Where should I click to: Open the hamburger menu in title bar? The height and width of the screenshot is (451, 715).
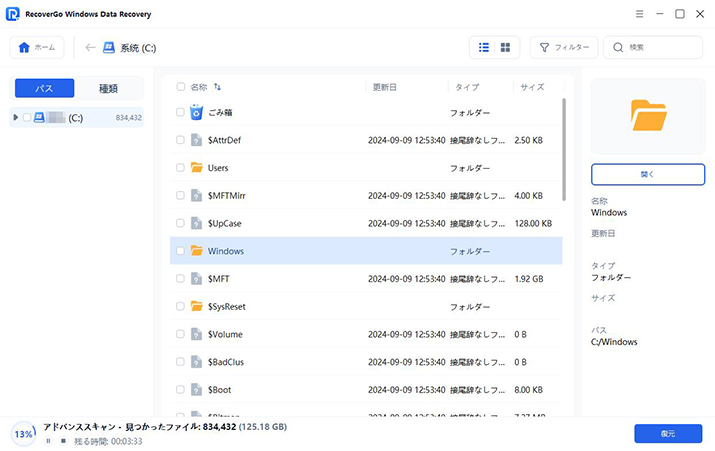[x=639, y=14]
